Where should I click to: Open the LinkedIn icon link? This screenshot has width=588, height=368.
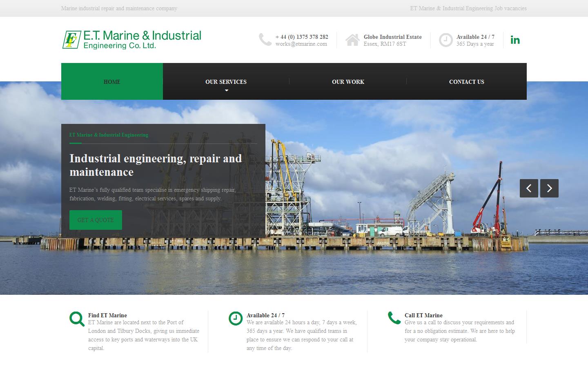[515, 40]
